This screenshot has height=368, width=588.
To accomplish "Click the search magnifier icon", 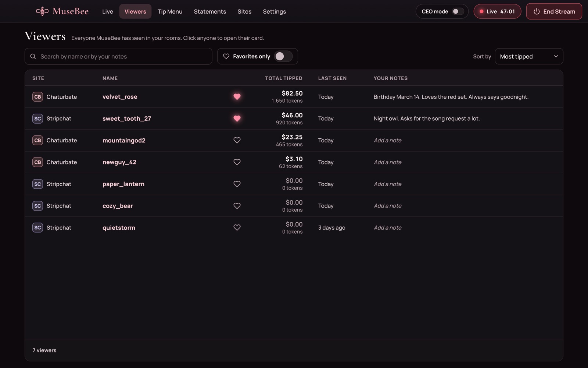I will (x=33, y=56).
